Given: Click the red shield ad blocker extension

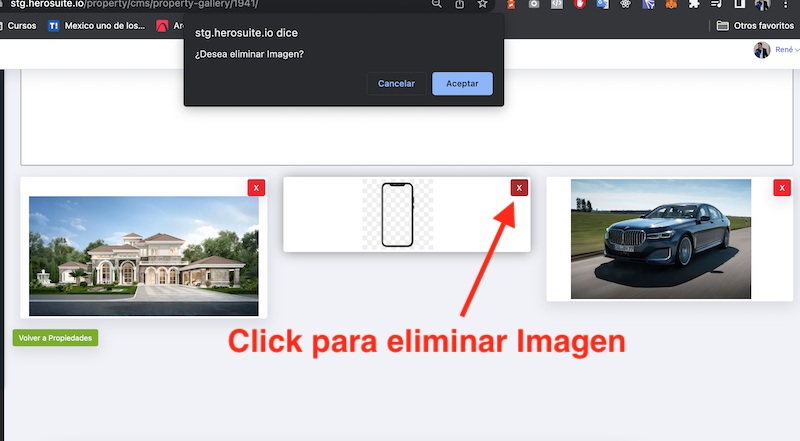Looking at the screenshot, I should (x=579, y=4).
